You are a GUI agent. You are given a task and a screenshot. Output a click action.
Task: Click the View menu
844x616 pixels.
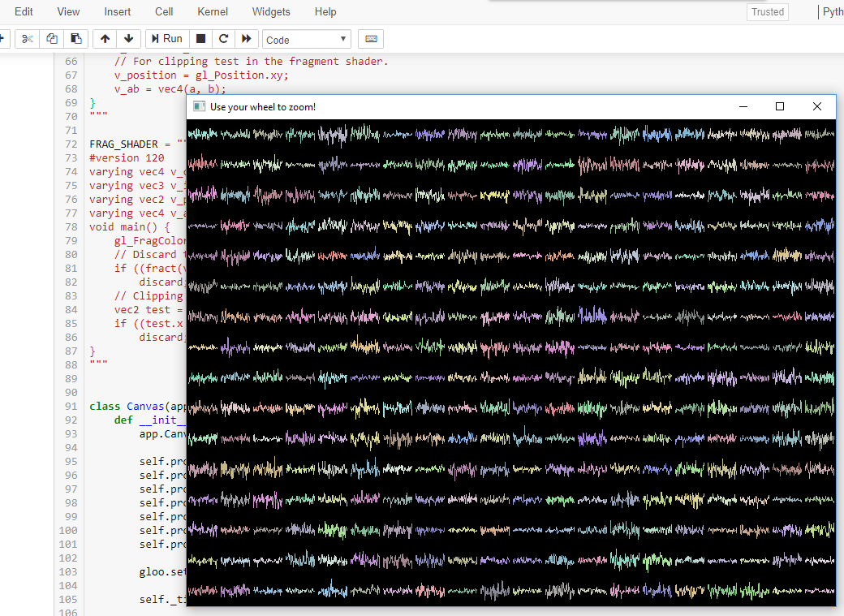[x=67, y=11]
